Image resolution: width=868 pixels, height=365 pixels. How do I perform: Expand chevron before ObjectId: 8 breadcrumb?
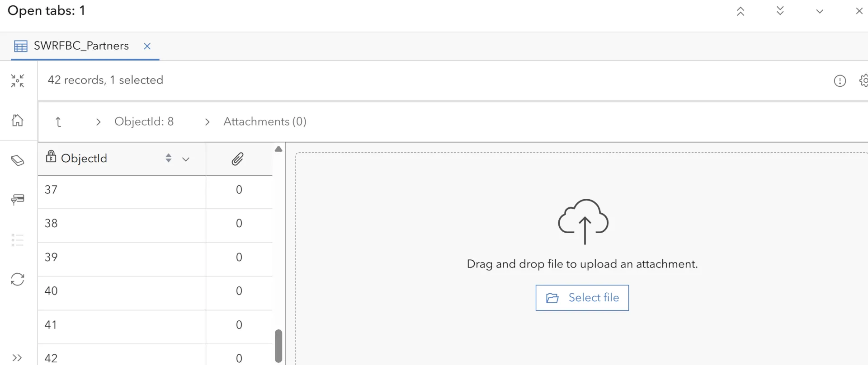pyautogui.click(x=99, y=122)
